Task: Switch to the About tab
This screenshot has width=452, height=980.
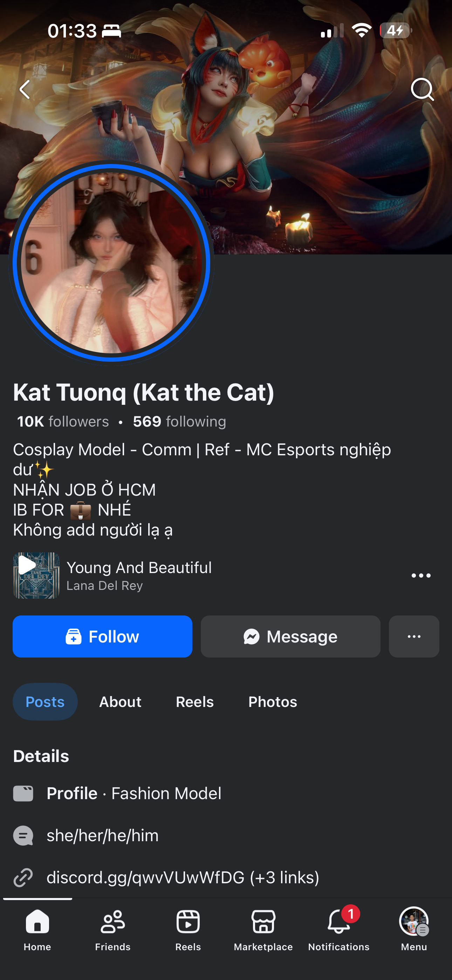Action: (x=120, y=701)
